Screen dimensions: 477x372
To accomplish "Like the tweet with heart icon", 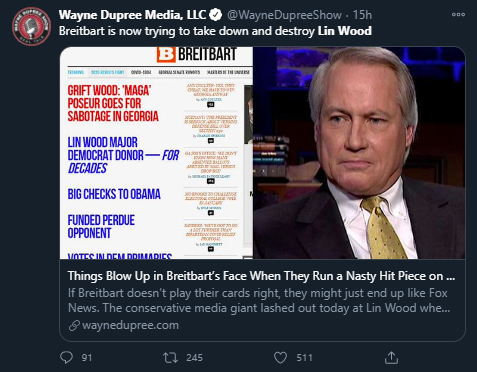I will click(x=280, y=358).
